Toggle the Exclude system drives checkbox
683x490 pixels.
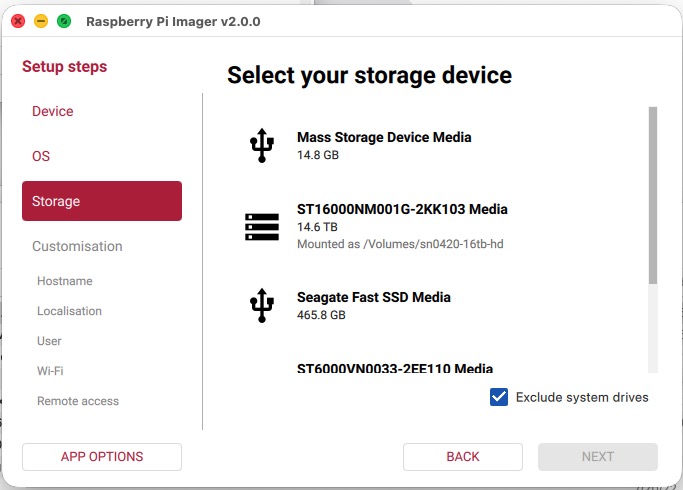point(499,397)
